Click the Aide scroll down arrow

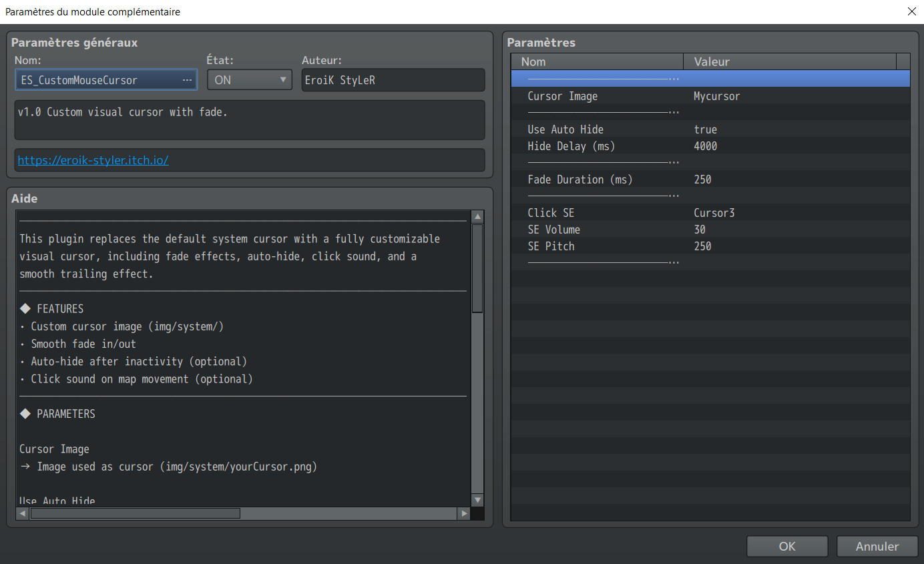(477, 500)
